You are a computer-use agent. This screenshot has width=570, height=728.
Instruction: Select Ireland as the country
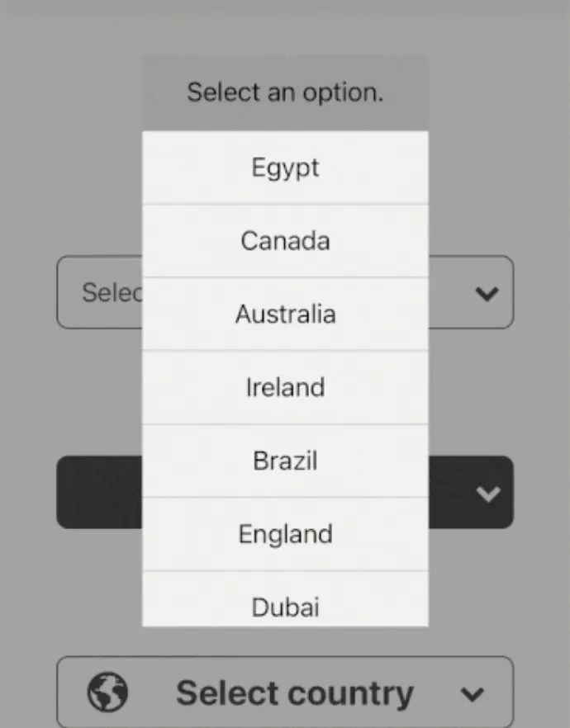pos(285,387)
